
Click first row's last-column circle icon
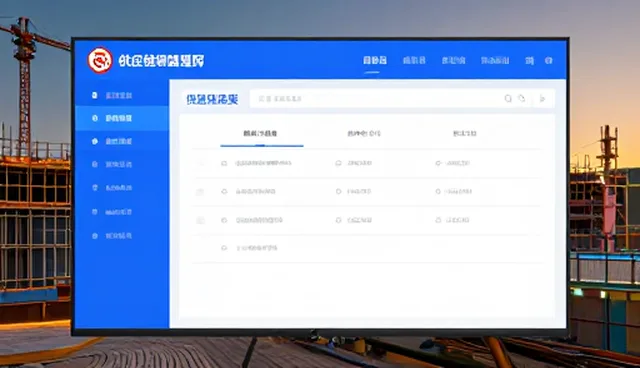click(x=438, y=163)
